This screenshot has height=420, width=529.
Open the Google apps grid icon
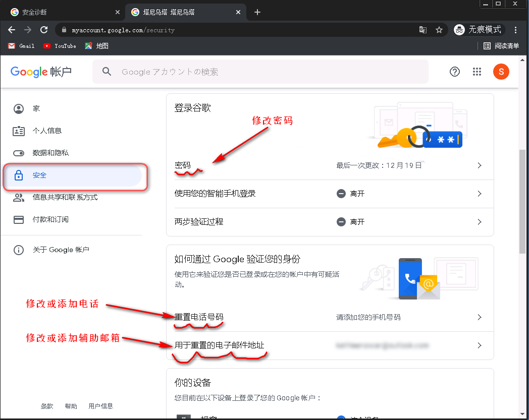477,72
